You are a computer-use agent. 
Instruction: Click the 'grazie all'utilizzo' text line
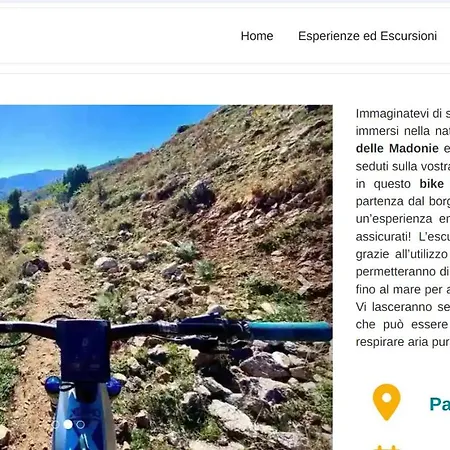[x=403, y=254]
